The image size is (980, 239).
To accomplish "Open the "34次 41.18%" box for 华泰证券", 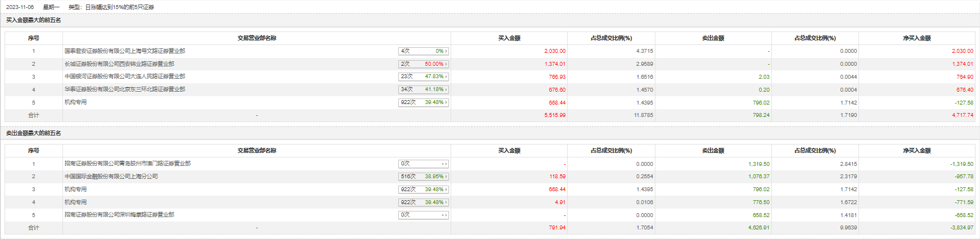I will tap(423, 89).
